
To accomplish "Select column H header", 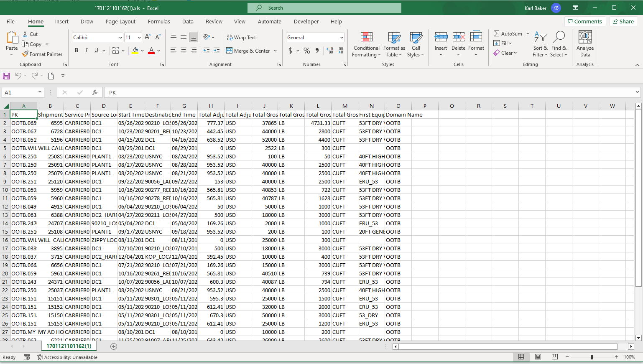I will point(211,106).
